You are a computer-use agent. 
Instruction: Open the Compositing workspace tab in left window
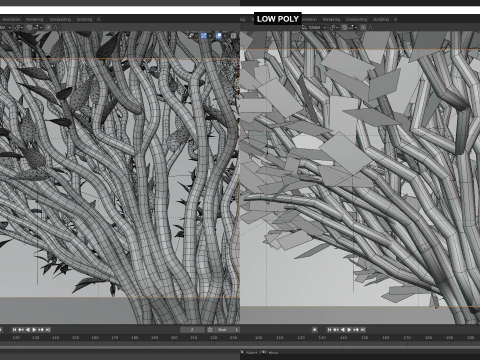[x=60, y=19]
